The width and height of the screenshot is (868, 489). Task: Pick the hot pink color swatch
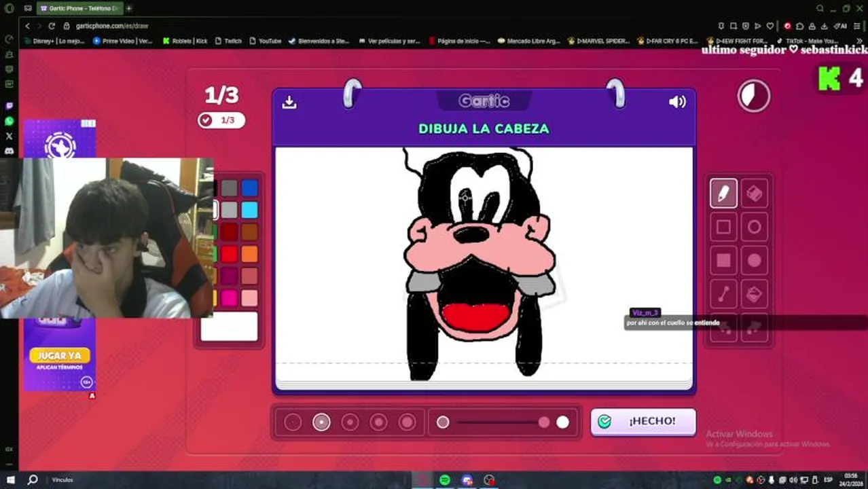click(229, 297)
